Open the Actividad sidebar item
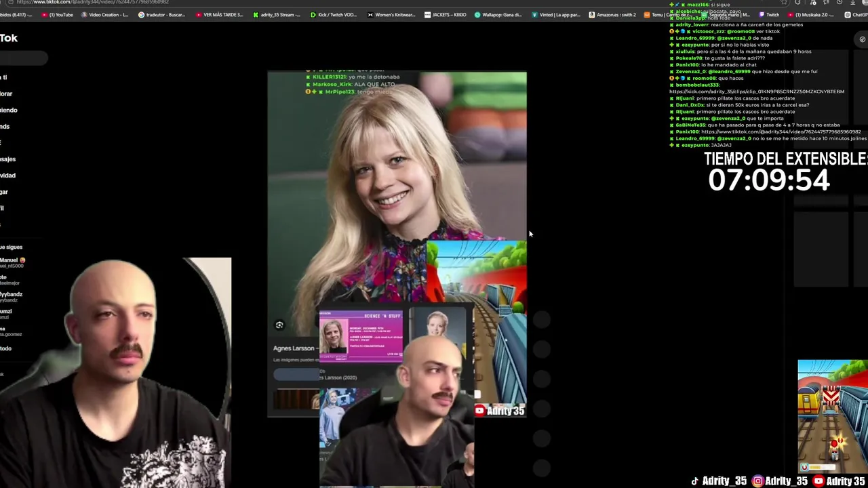 click(7, 176)
